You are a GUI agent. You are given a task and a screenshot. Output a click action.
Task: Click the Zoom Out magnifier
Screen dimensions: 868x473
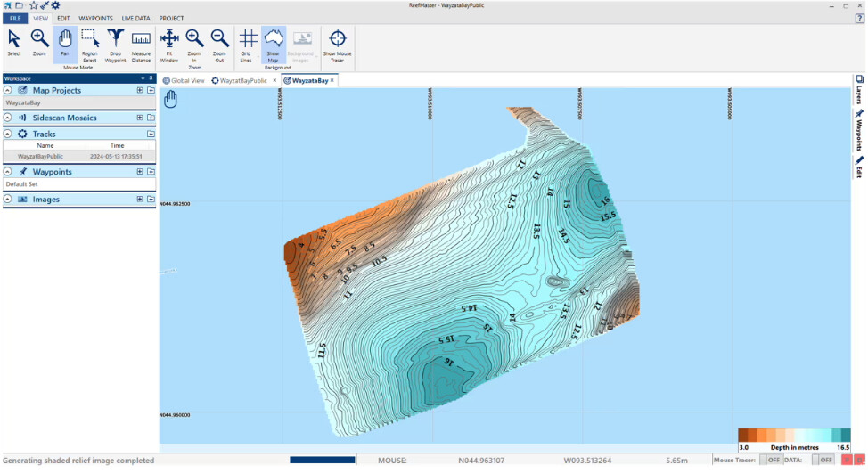[220, 45]
